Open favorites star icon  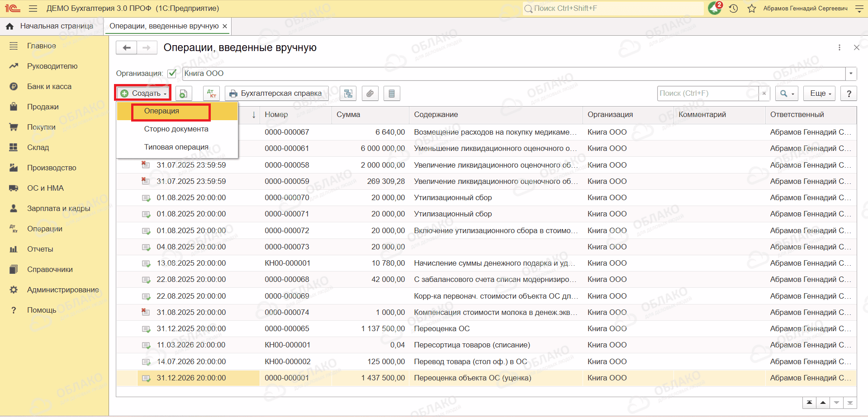(752, 9)
